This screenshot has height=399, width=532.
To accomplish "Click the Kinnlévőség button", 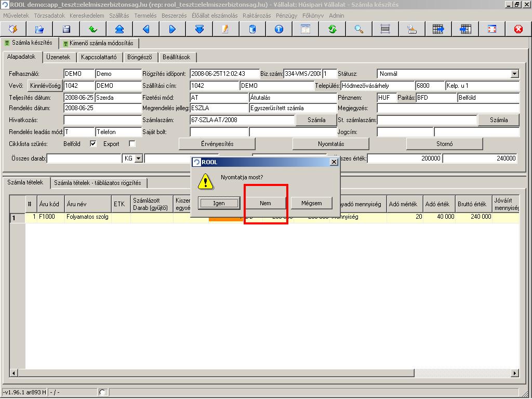I will (45, 86).
